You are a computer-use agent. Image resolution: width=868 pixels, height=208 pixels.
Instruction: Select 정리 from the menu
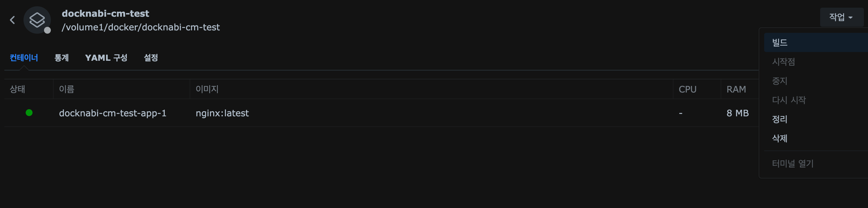point(780,119)
